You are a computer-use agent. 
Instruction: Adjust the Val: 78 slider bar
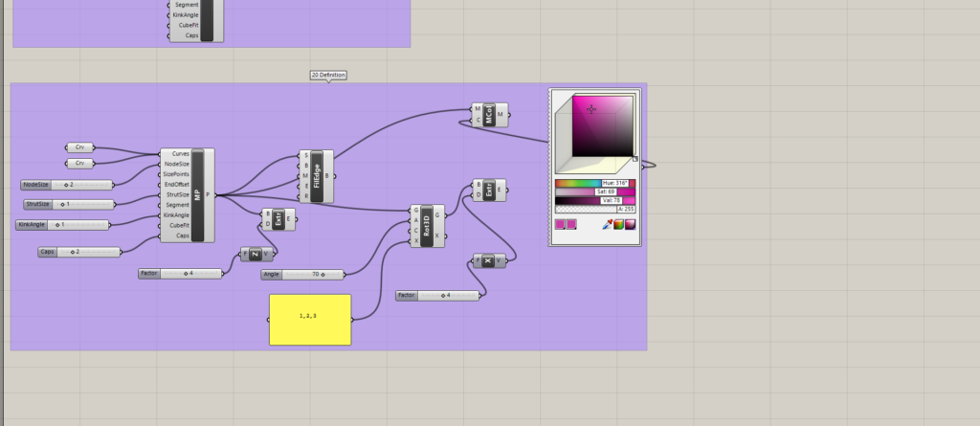595,201
